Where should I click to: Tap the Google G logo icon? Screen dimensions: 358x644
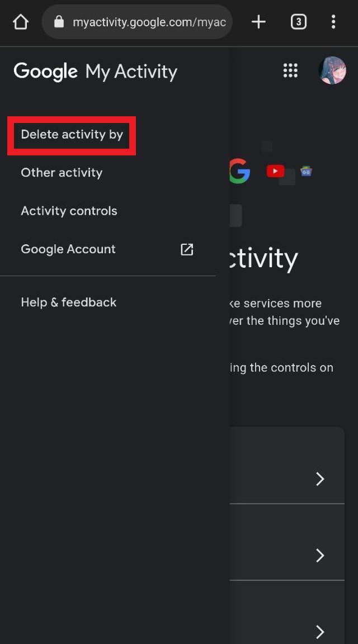point(239,171)
